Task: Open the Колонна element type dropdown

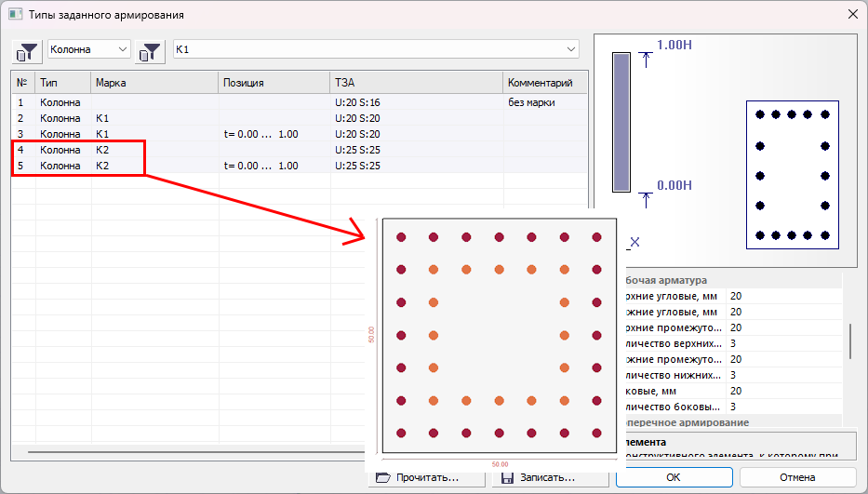Action: 89,48
